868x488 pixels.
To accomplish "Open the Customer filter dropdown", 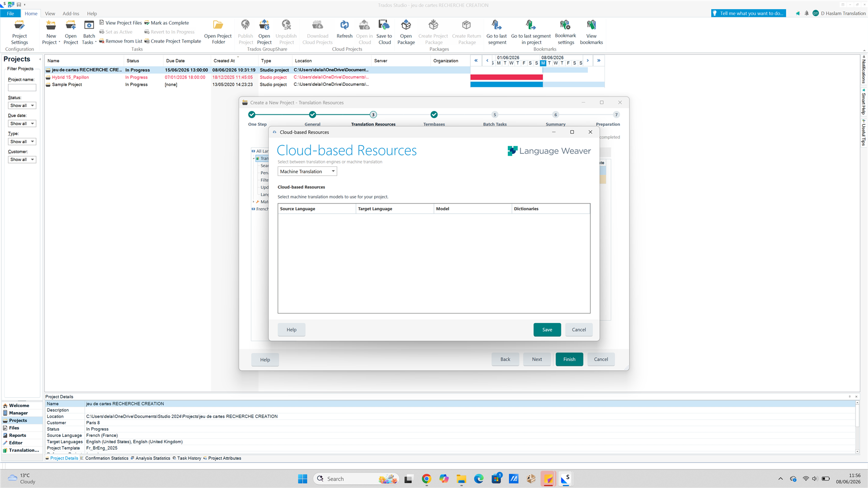I will [22, 160].
